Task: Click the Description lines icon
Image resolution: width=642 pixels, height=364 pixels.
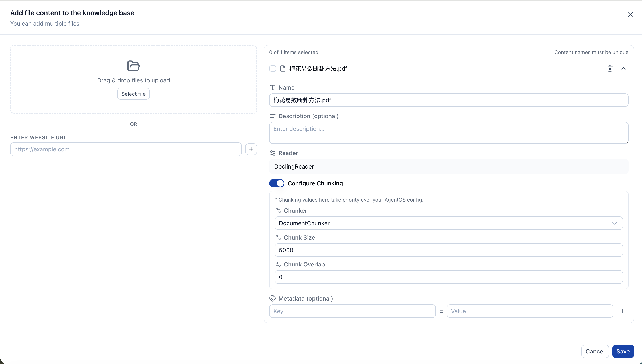Action: tap(272, 116)
